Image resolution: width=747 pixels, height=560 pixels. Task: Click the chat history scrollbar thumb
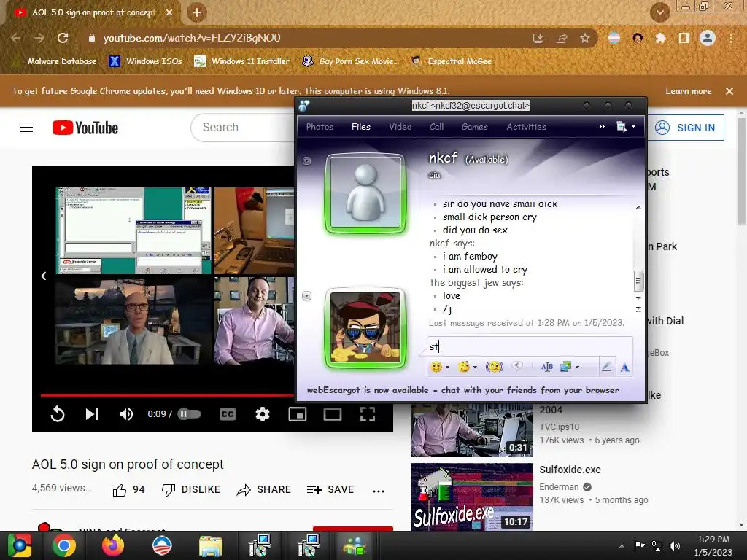click(638, 281)
